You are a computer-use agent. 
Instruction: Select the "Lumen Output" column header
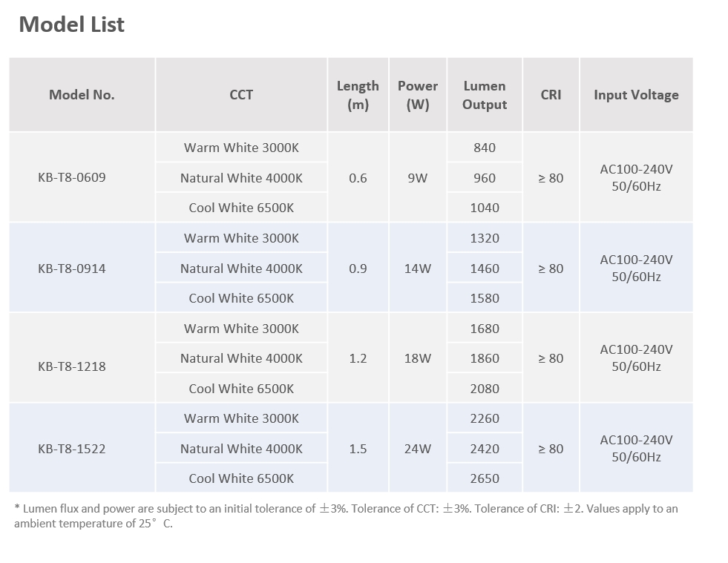pos(485,95)
